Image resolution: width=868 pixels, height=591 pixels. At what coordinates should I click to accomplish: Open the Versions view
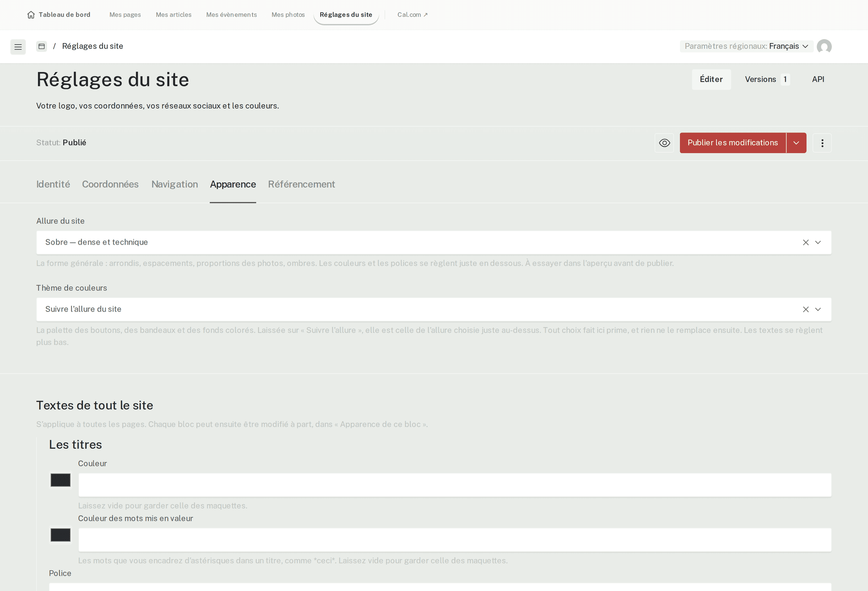(767, 79)
